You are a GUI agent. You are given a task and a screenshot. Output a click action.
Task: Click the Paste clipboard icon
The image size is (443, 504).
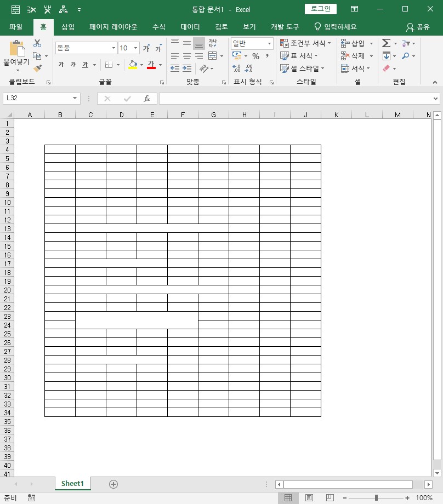17,48
